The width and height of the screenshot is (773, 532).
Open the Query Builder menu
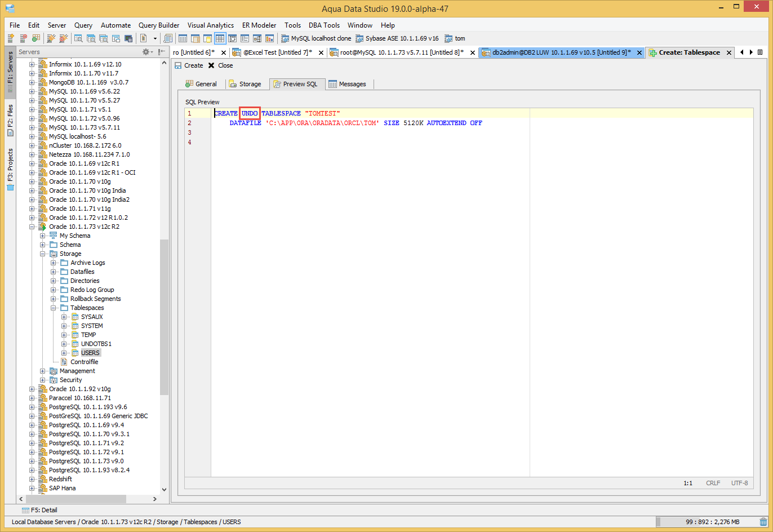(x=159, y=25)
